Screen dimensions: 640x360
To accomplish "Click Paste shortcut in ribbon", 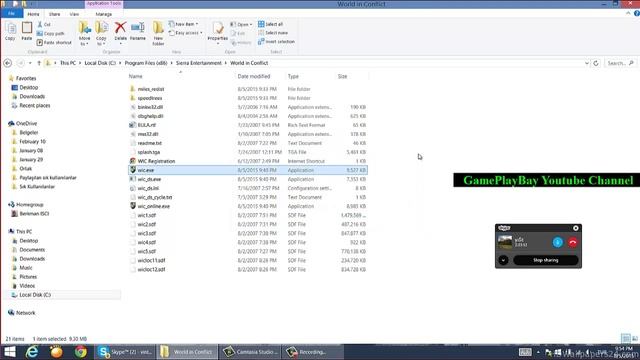I will (x=54, y=42).
